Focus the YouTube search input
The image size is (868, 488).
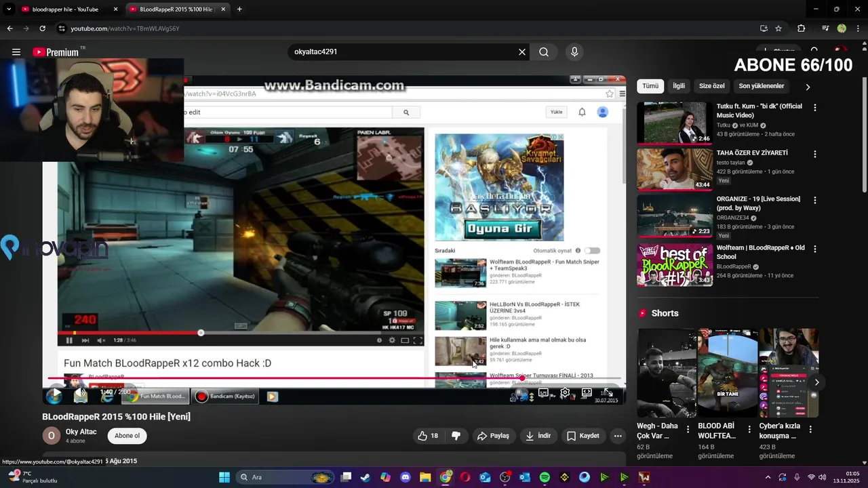click(x=403, y=52)
